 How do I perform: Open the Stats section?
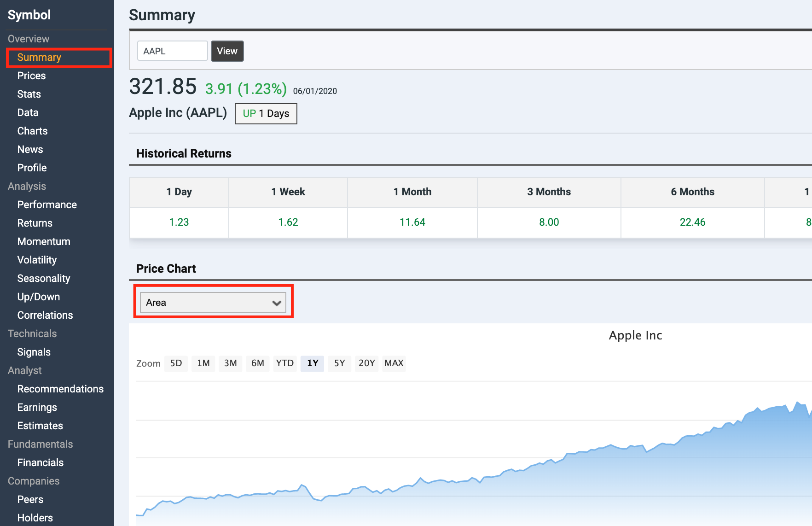(29, 94)
